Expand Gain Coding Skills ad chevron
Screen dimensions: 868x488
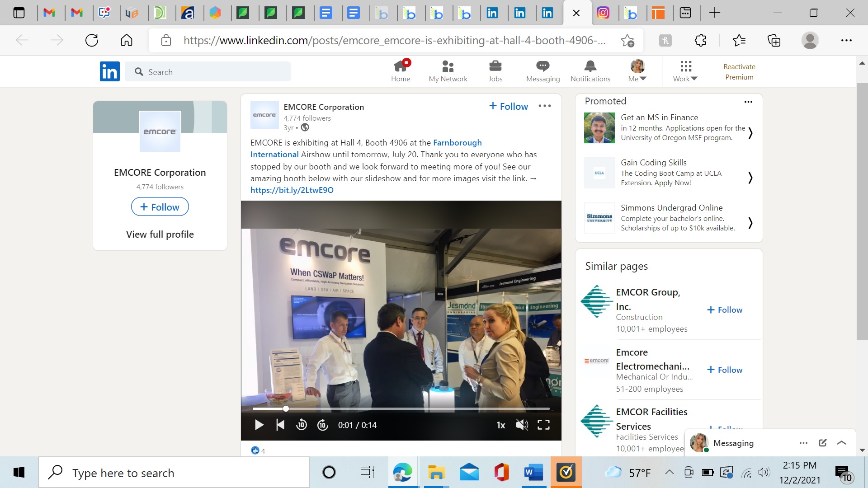pyautogui.click(x=750, y=178)
